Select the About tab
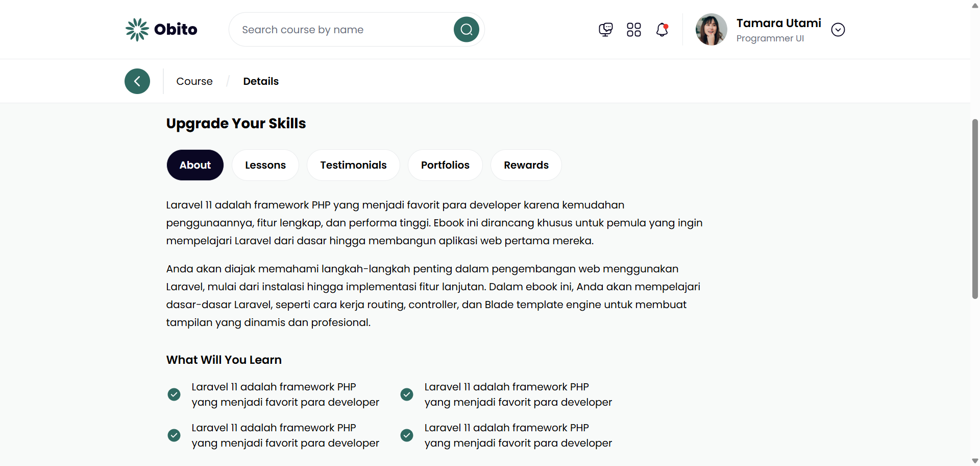 [x=195, y=165]
